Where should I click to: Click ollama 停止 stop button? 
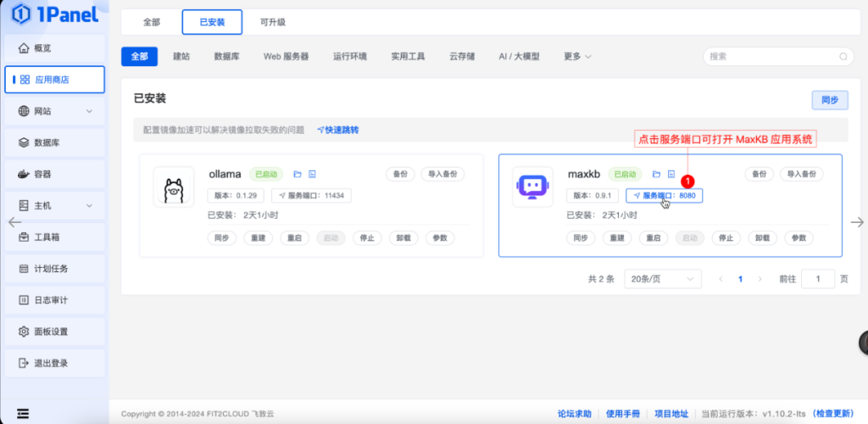tap(367, 238)
